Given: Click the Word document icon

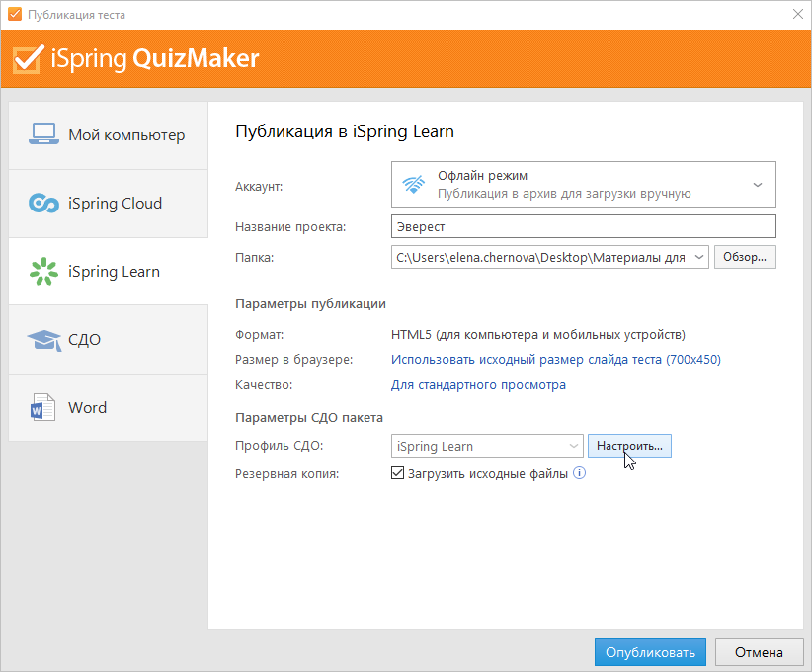Looking at the screenshot, I should (42, 407).
